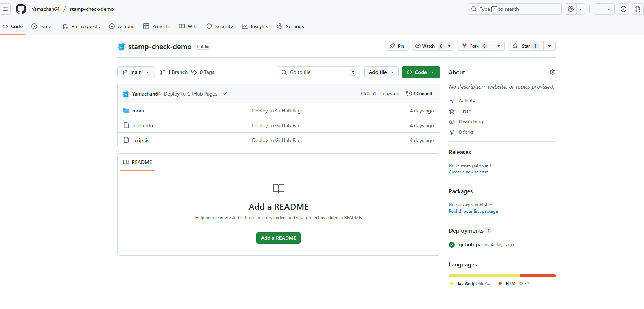View the 1 Branch link
The height and width of the screenshot is (309, 644).
pos(174,72)
